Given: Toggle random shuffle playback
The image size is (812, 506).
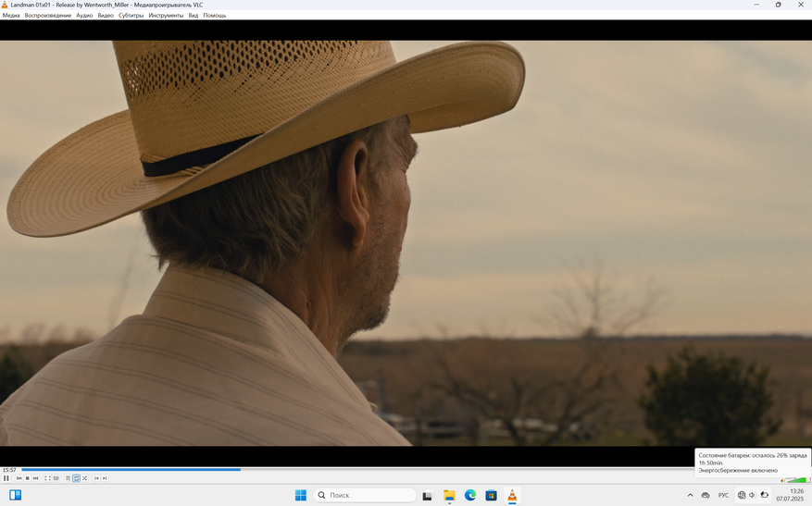Looking at the screenshot, I should pyautogui.click(x=84, y=478).
